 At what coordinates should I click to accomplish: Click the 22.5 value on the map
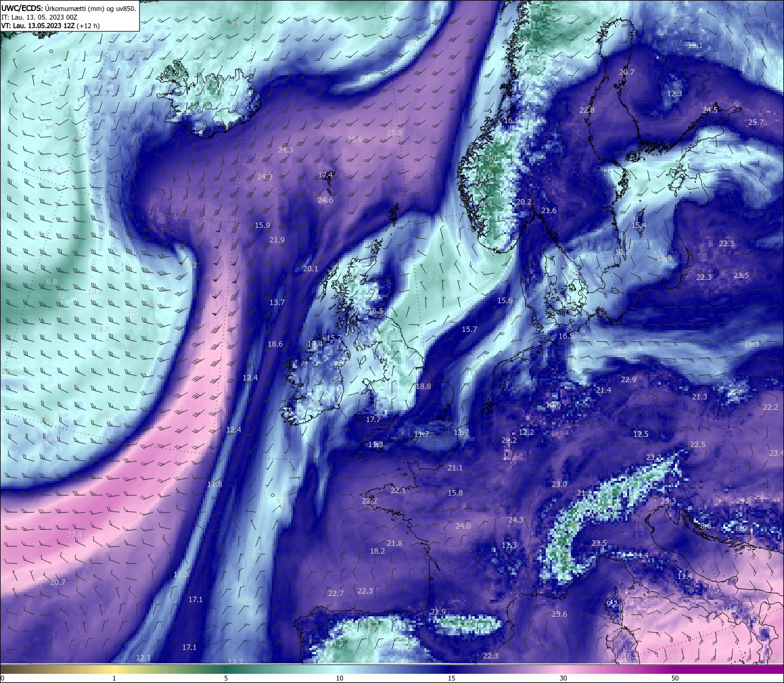698,444
